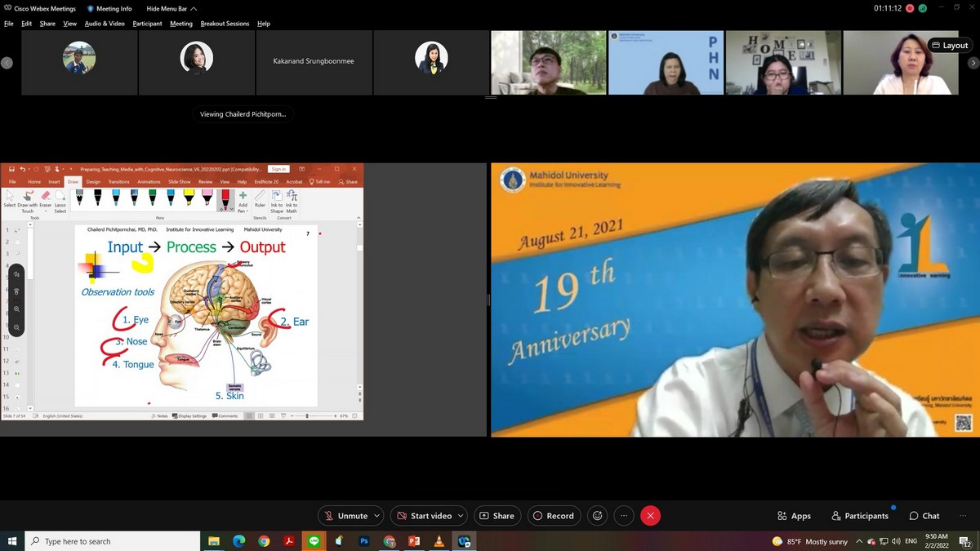Open the Layout dropdown
The height and width of the screenshot is (551, 980).
[949, 46]
